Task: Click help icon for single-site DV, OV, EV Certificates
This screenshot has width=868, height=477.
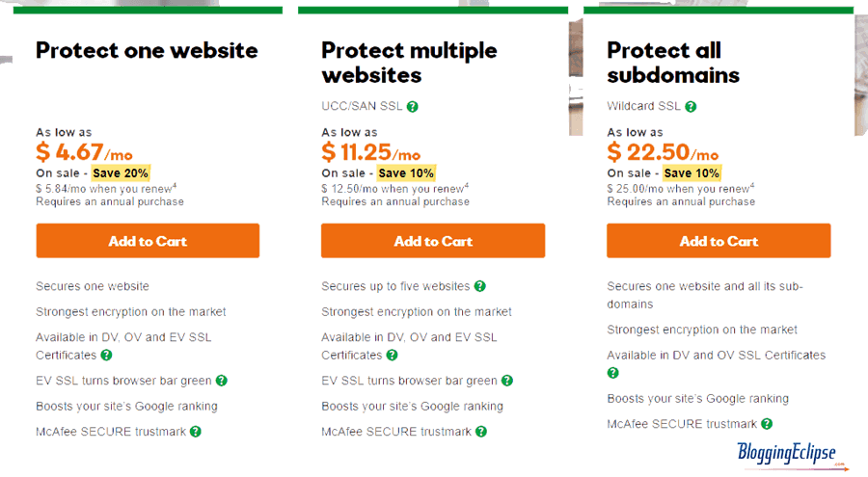Action: tap(106, 355)
